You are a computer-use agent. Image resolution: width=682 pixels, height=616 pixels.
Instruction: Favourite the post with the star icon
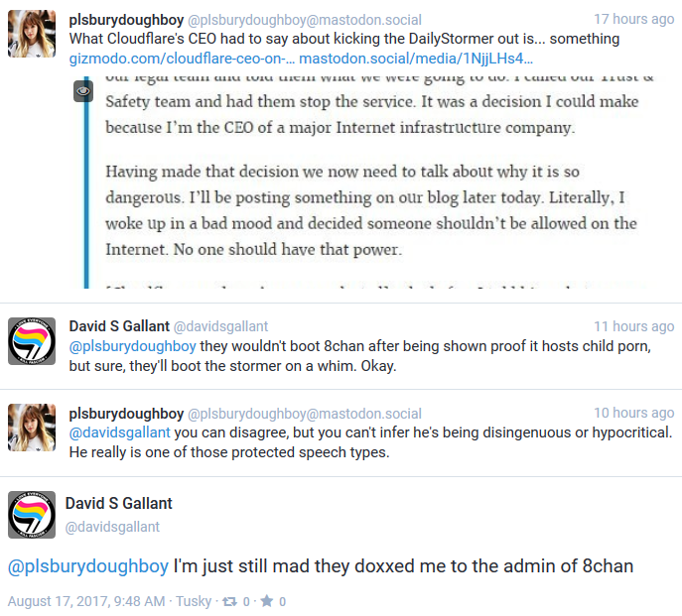(267, 601)
